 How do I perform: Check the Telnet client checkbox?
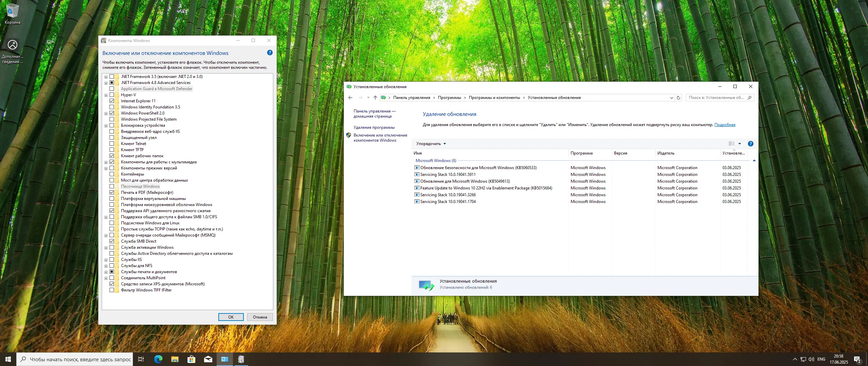pyautogui.click(x=112, y=144)
